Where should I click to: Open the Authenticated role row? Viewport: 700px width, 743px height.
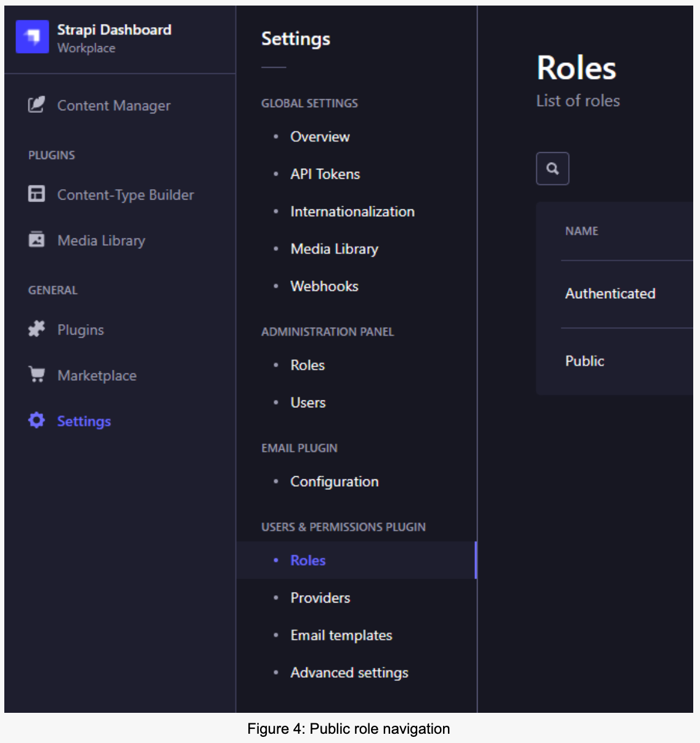[610, 294]
